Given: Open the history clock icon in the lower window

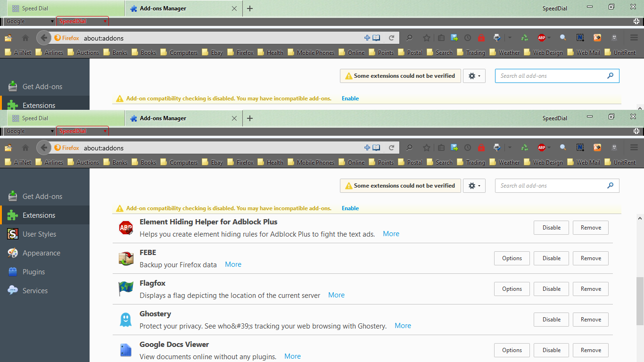Looking at the screenshot, I should (x=467, y=148).
